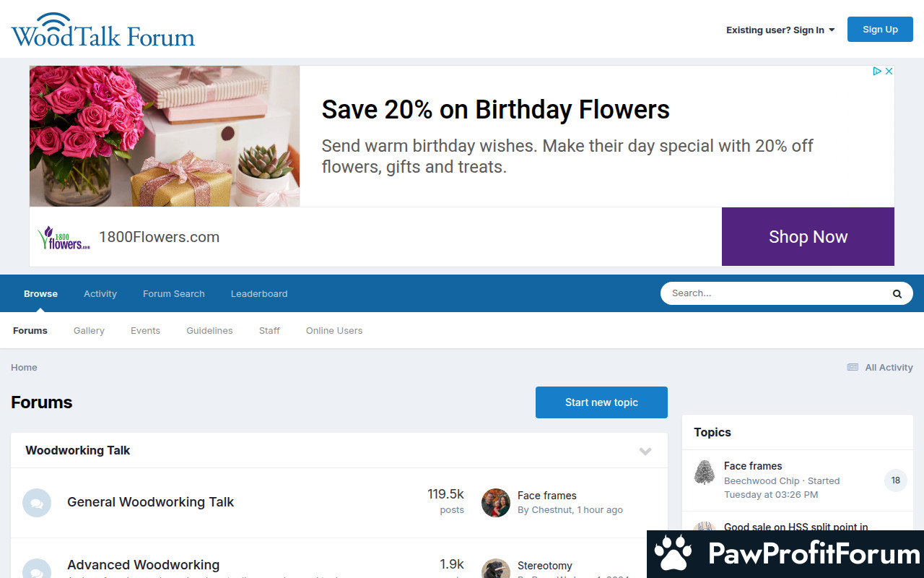924x578 pixels.
Task: Select the Gallery submenu item
Action: (89, 331)
